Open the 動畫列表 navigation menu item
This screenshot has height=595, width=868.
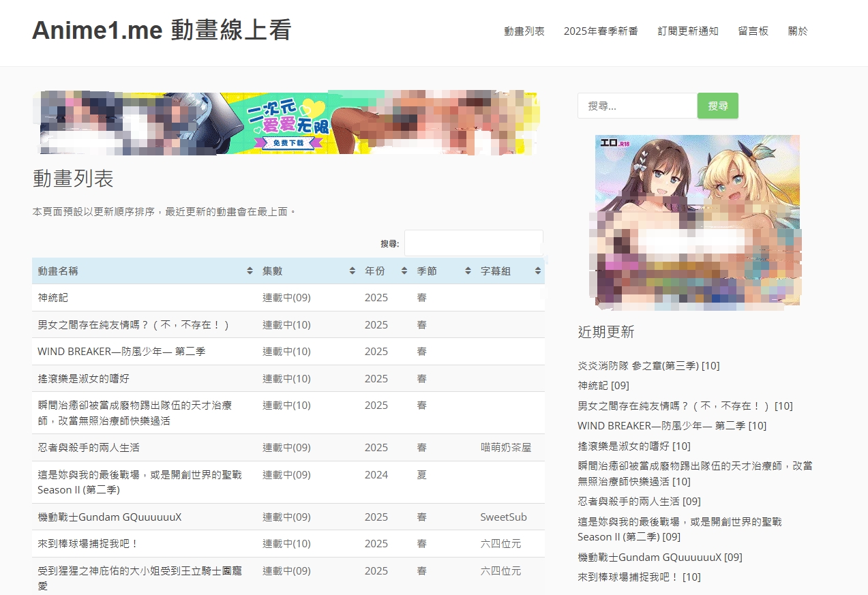(x=524, y=31)
